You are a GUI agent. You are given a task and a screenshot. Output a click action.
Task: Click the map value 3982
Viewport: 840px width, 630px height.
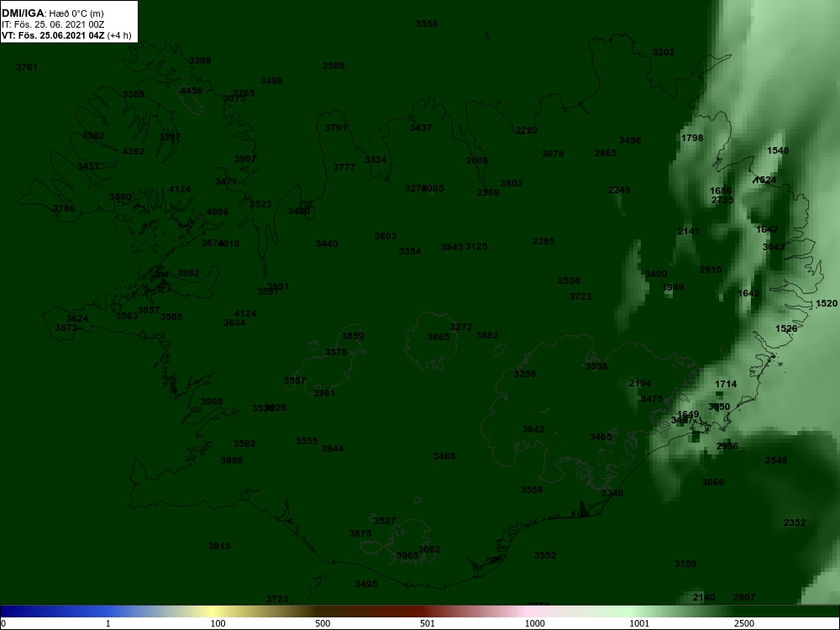tap(188, 273)
